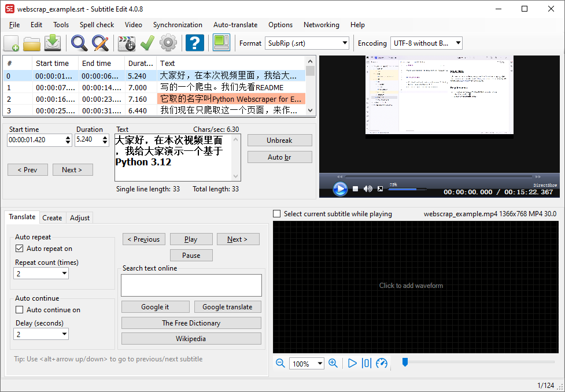
Task: Open the Auto-translate menu
Action: point(235,25)
